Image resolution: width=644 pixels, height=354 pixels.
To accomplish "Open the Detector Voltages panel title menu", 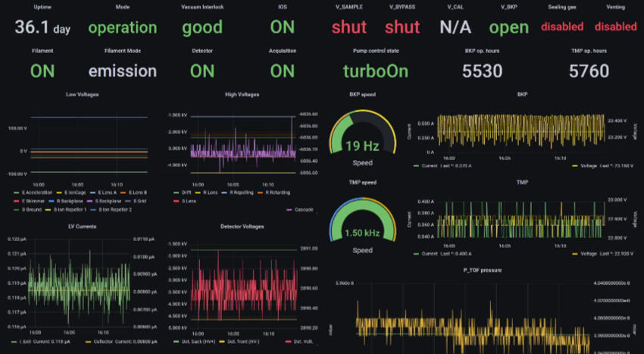I will point(242,227).
